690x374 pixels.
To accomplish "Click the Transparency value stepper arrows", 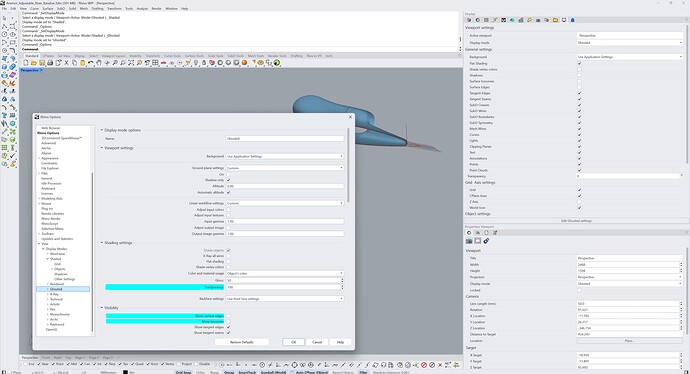I will click(342, 287).
